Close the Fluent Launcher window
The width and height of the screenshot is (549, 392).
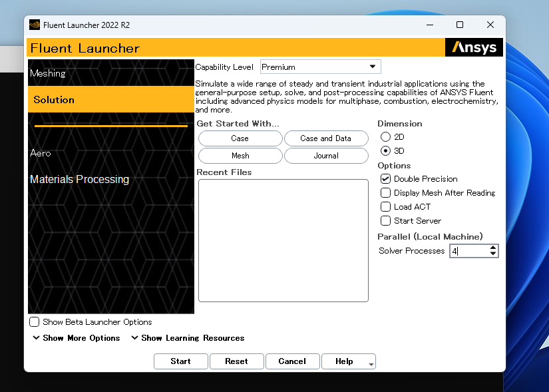(490, 25)
